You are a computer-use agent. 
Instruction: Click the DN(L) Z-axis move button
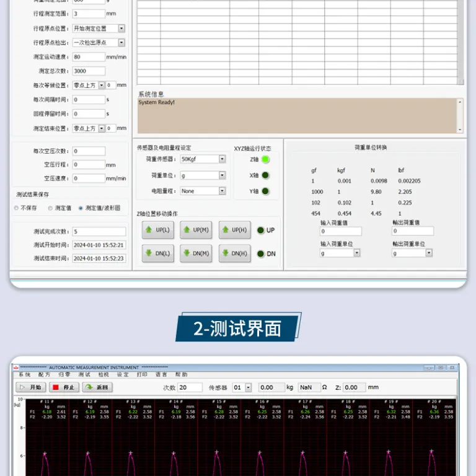click(x=158, y=253)
